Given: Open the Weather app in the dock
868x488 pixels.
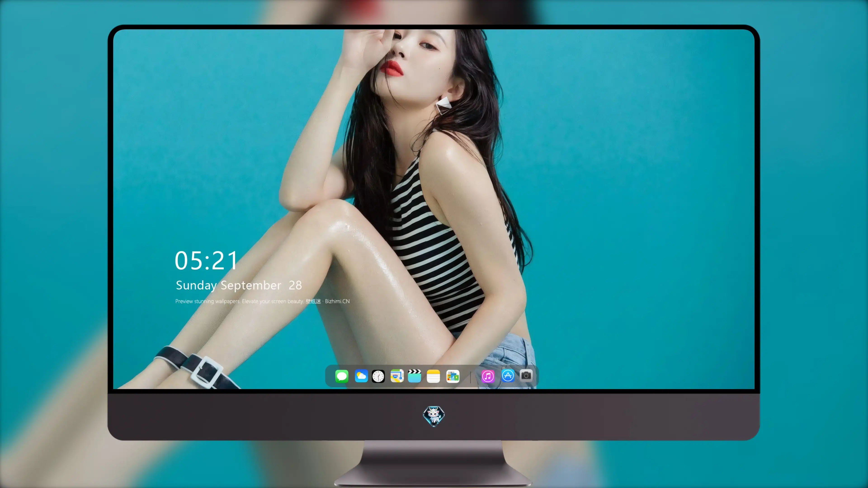Looking at the screenshot, I should 361,376.
